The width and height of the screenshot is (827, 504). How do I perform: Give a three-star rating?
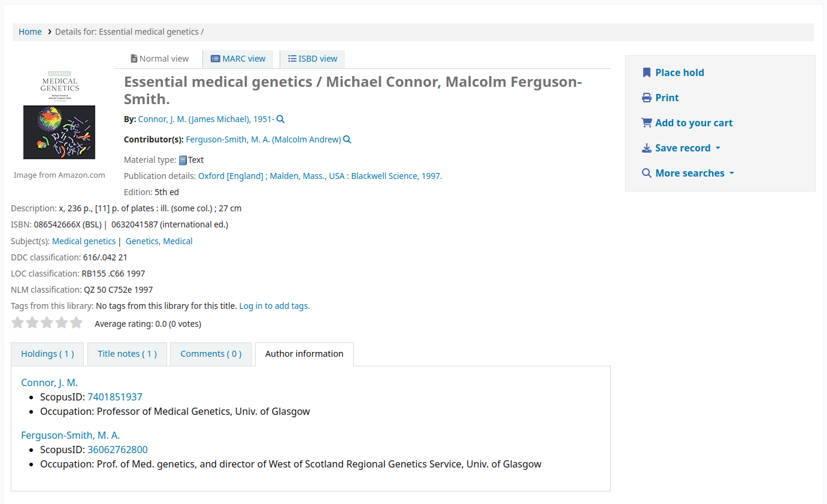47,322
